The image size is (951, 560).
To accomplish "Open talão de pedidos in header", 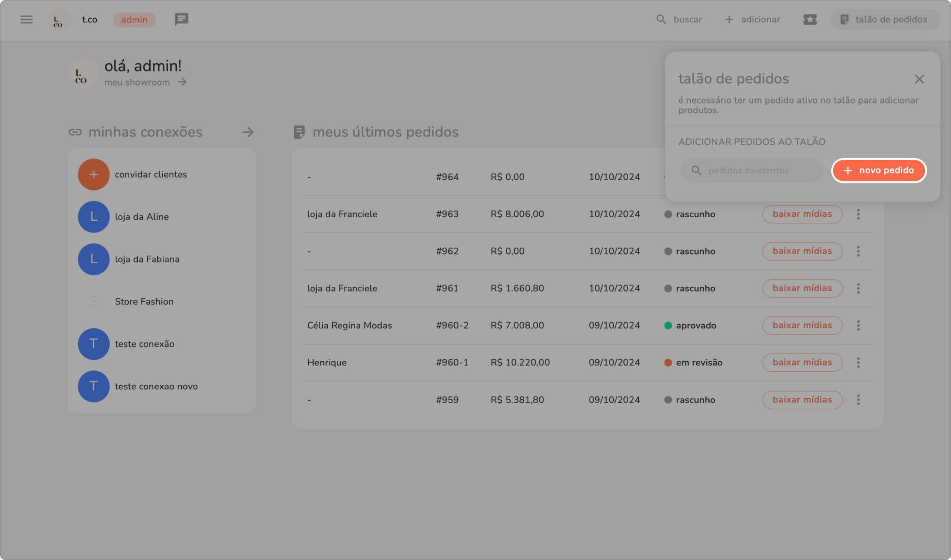I will click(x=885, y=19).
